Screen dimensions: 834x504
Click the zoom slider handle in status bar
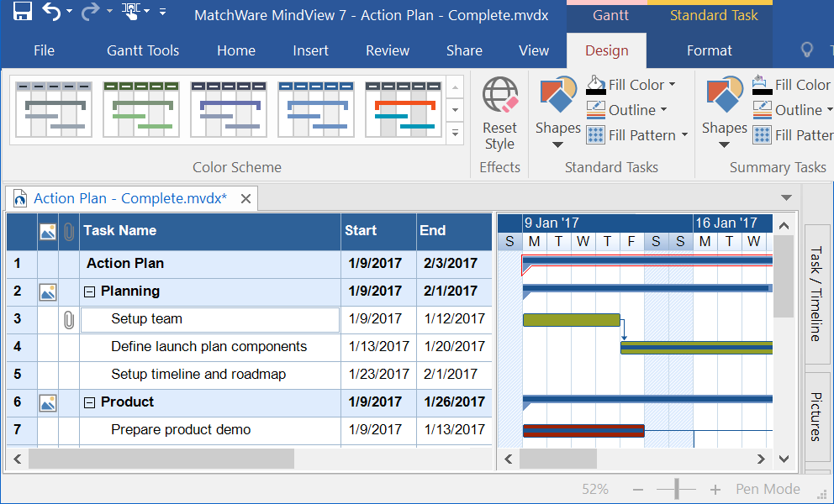[675, 490]
